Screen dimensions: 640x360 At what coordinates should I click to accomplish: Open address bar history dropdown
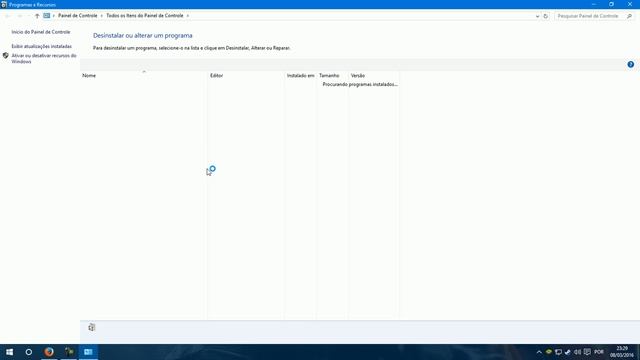pos(537,16)
